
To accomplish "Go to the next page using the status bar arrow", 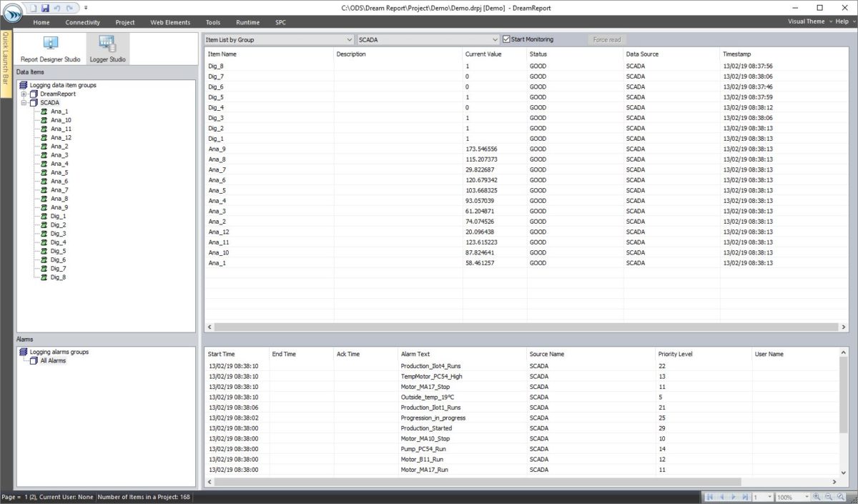I will tap(734, 496).
